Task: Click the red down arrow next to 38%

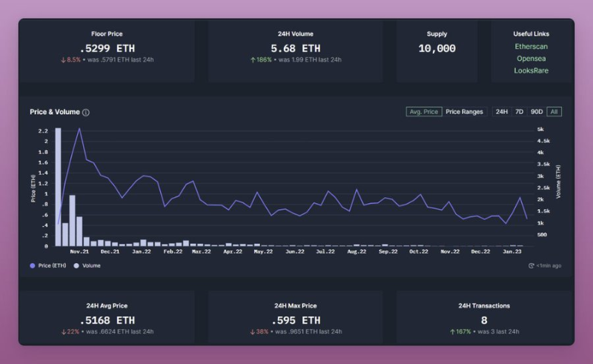Action: pyautogui.click(x=252, y=332)
